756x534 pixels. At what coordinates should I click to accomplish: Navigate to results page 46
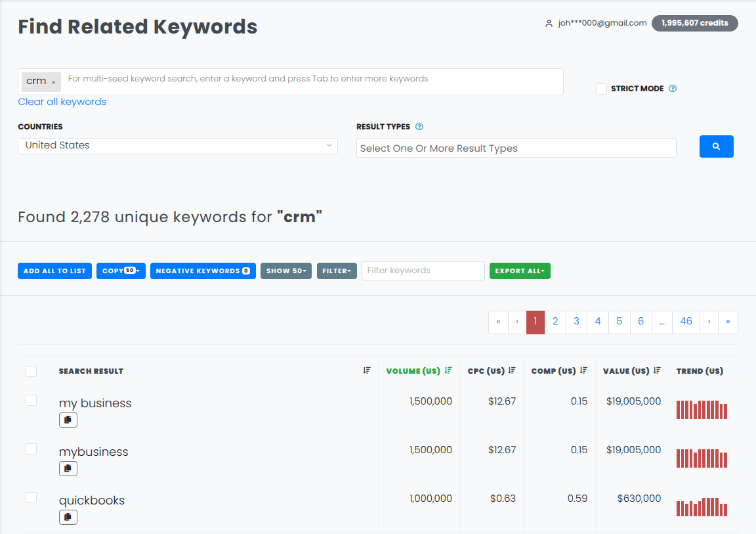tap(686, 321)
